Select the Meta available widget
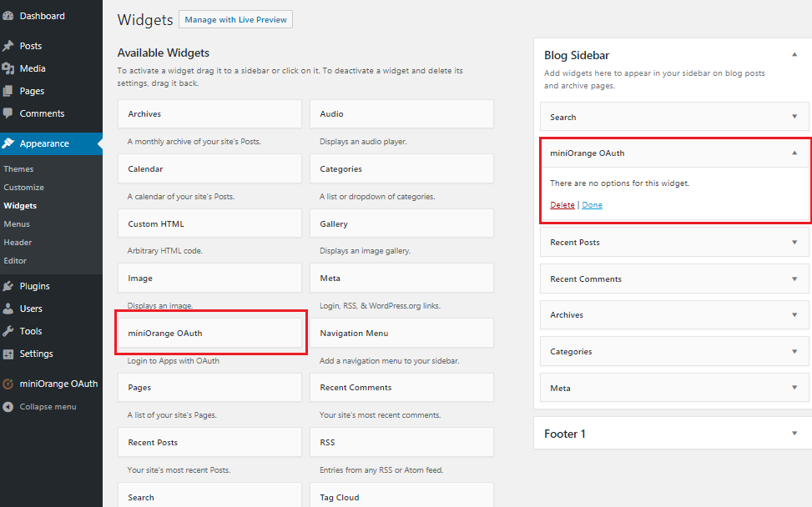Image resolution: width=812 pixels, height=507 pixels. 402,279
